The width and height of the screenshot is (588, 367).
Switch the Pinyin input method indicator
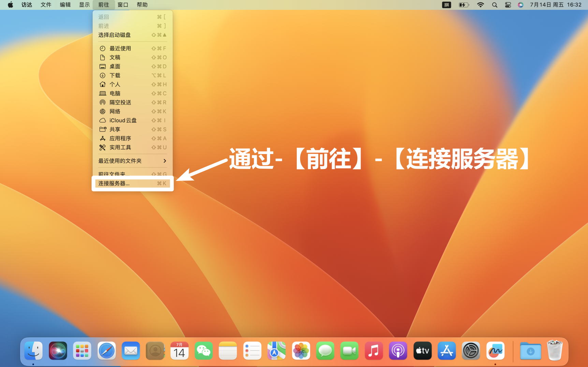pyautogui.click(x=446, y=5)
